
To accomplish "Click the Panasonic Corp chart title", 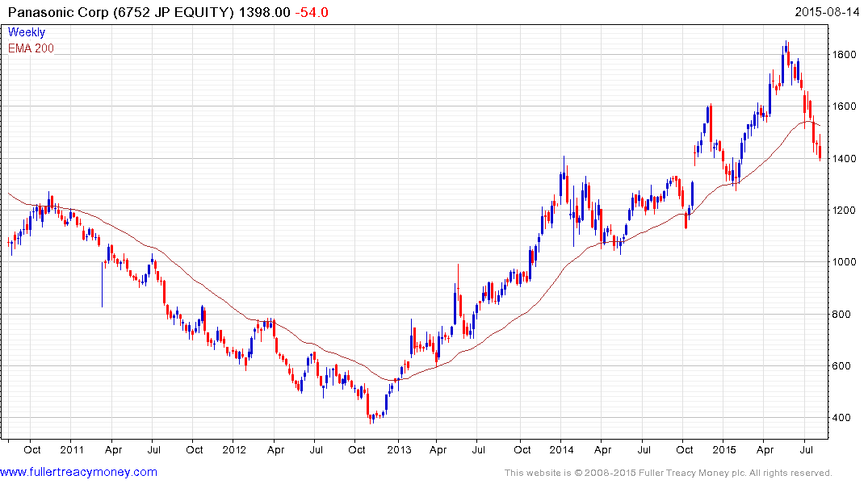I will tap(126, 13).
